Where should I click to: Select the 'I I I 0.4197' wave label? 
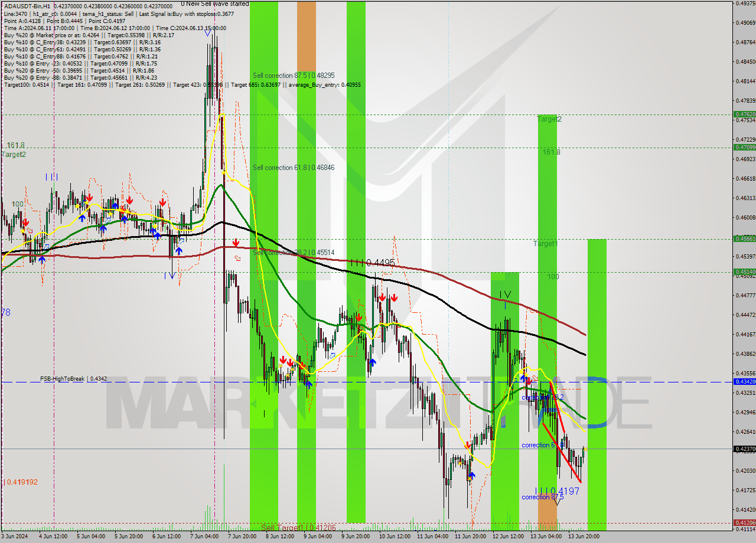tap(558, 490)
